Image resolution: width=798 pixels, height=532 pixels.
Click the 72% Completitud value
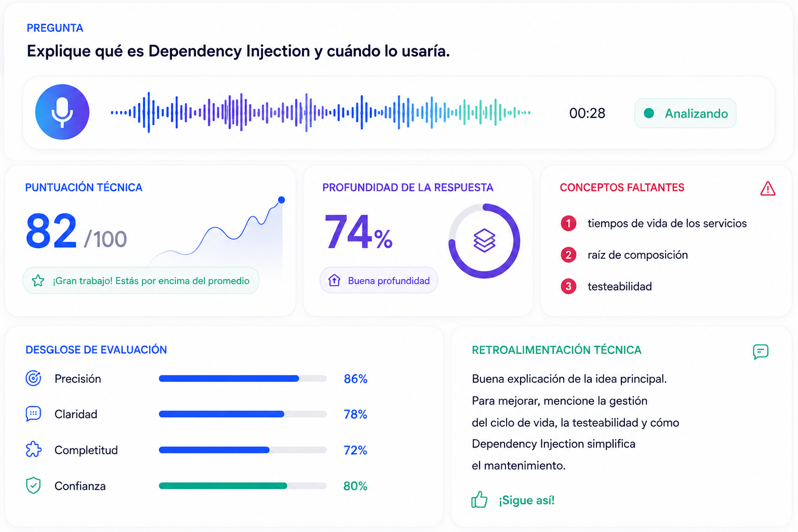[x=355, y=450]
